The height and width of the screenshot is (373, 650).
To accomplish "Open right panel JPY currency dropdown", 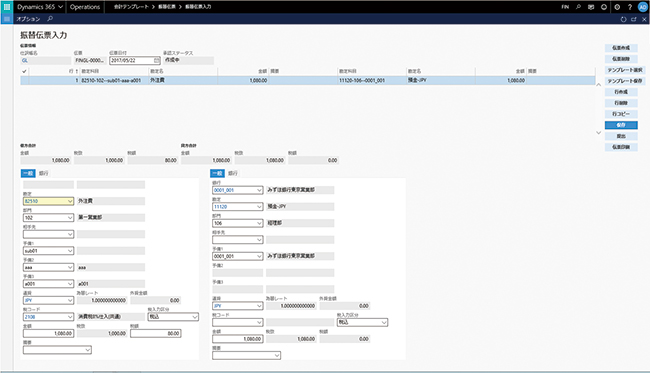I will 259,306.
